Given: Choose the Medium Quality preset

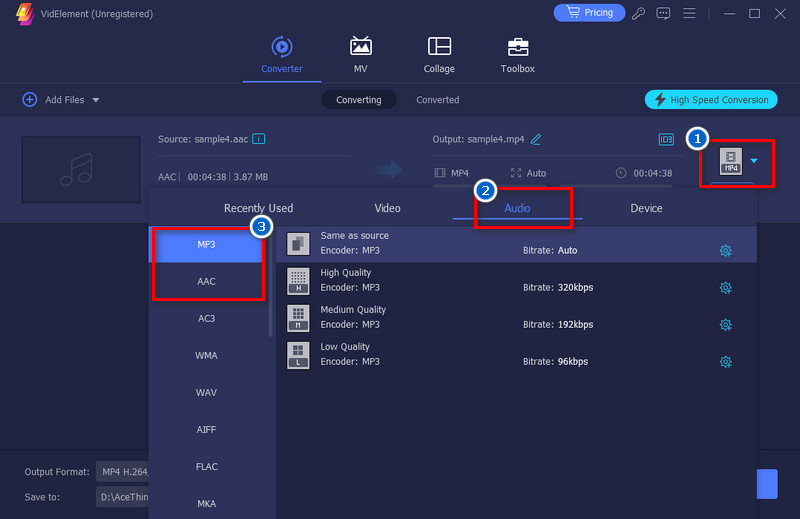Looking at the screenshot, I should pyautogui.click(x=516, y=318).
